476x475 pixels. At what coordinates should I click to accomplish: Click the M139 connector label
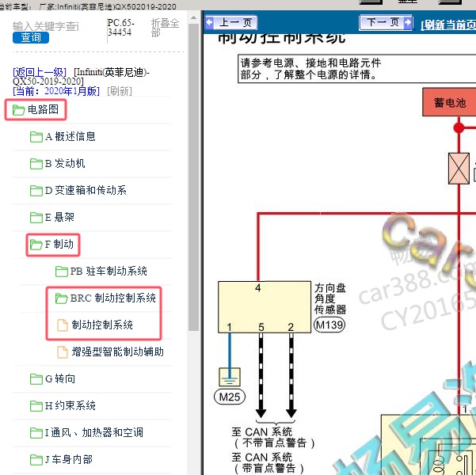coord(329,325)
